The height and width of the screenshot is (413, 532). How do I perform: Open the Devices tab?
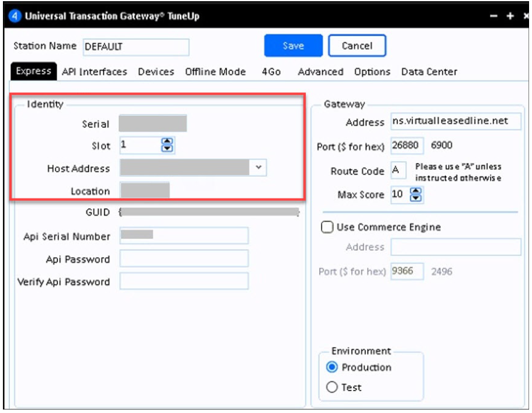click(x=156, y=72)
